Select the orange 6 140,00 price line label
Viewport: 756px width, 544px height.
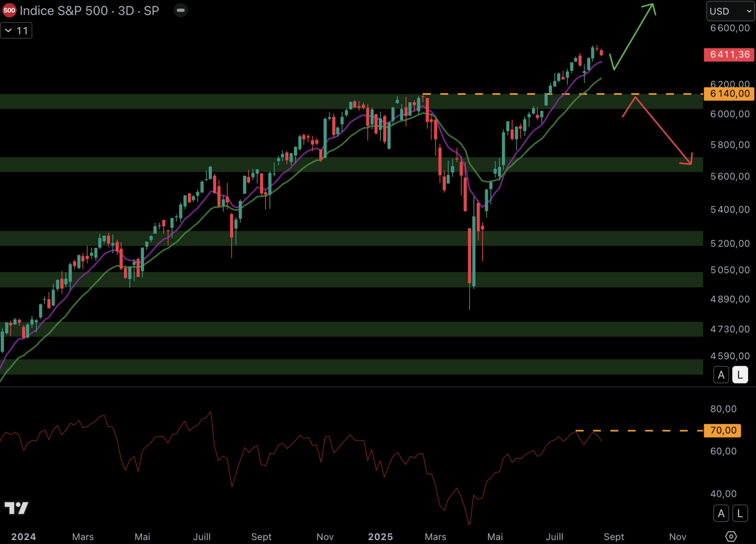[x=729, y=94]
